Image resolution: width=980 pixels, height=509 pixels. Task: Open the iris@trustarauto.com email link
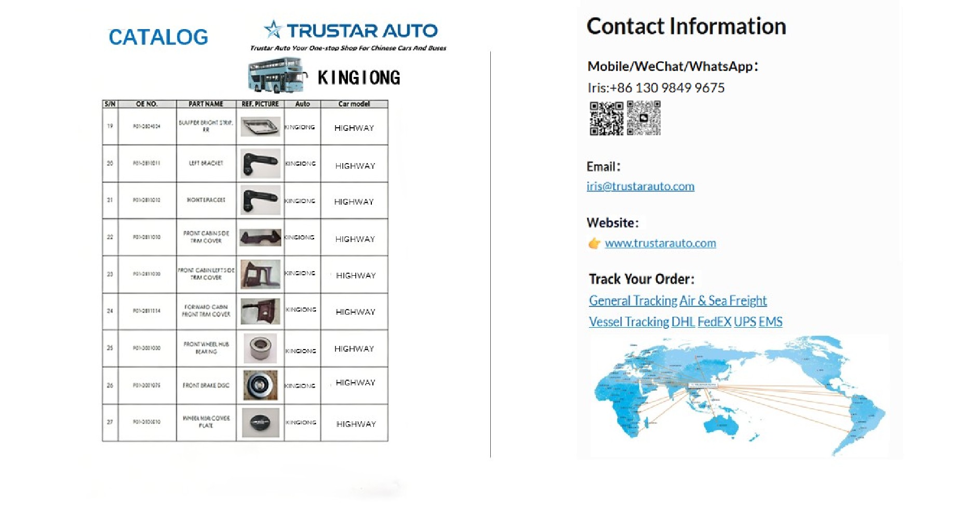click(x=640, y=186)
